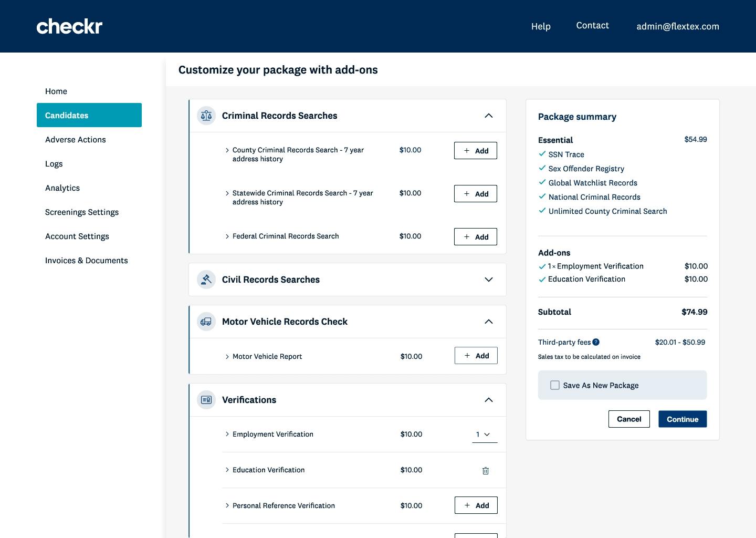Image resolution: width=756 pixels, height=538 pixels.
Task: Expand Employment Verification row details
Action: tap(227, 434)
